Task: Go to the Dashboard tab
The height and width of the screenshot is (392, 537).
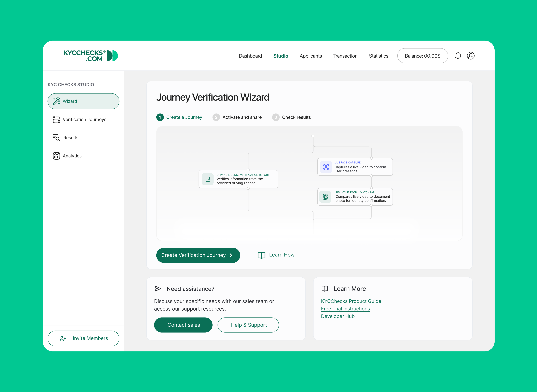Action: 250,56
